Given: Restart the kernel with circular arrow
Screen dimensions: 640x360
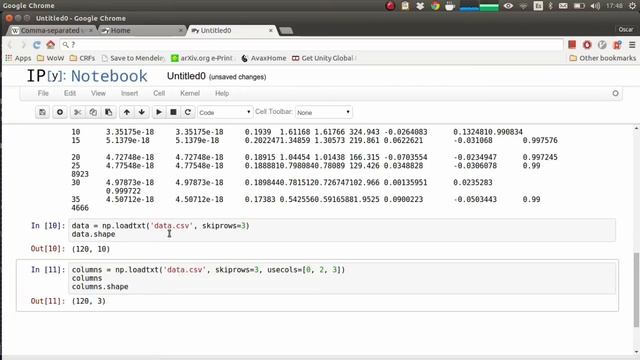Looking at the screenshot, I should click(x=188, y=112).
